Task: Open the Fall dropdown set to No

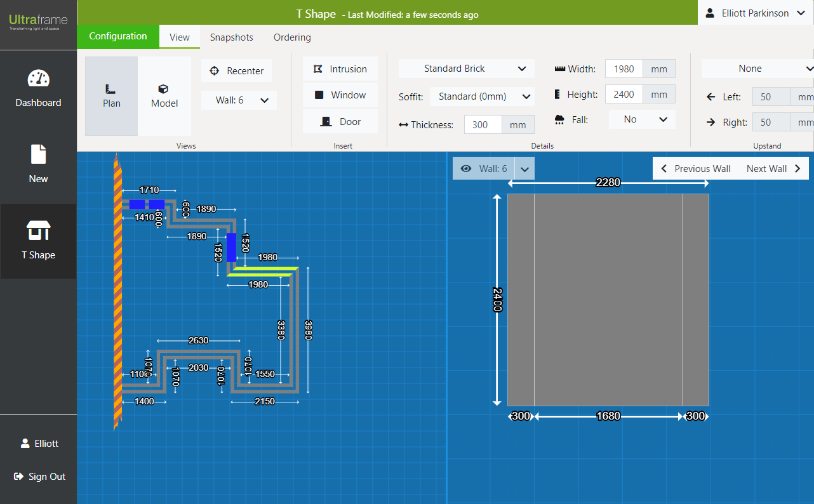Action: tap(642, 119)
